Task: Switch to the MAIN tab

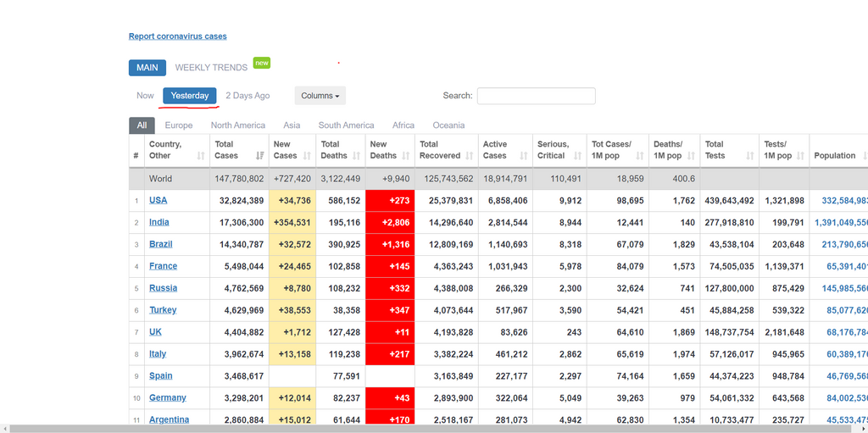Action: coord(147,68)
